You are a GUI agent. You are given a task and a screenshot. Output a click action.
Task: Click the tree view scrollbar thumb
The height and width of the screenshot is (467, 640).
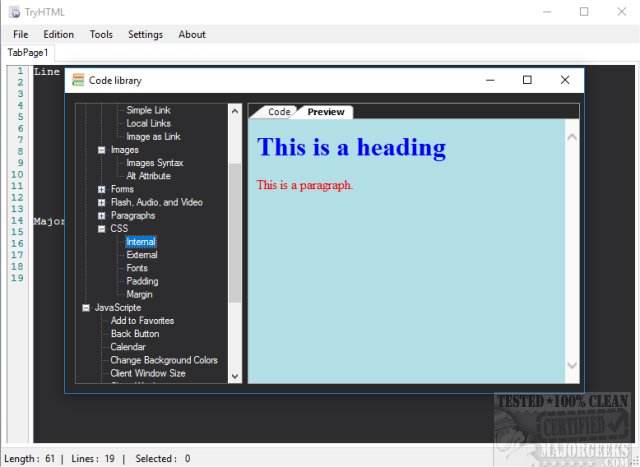235,233
